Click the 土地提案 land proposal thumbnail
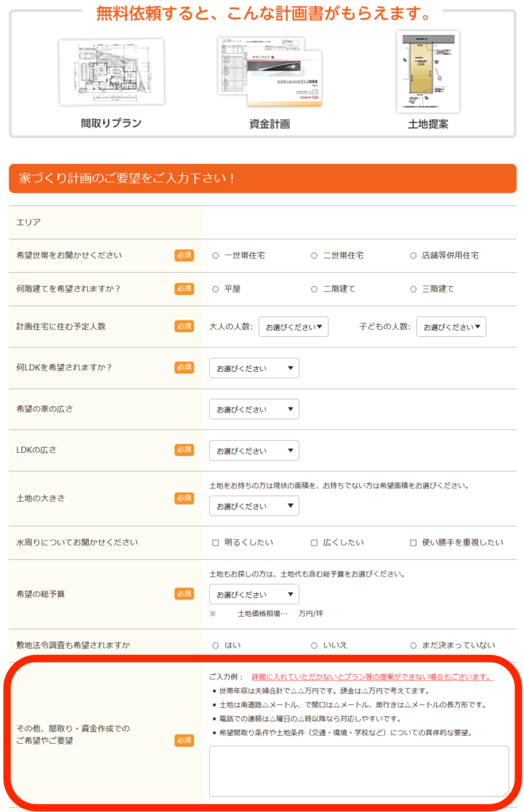The width and height of the screenshot is (524, 812). click(427, 71)
